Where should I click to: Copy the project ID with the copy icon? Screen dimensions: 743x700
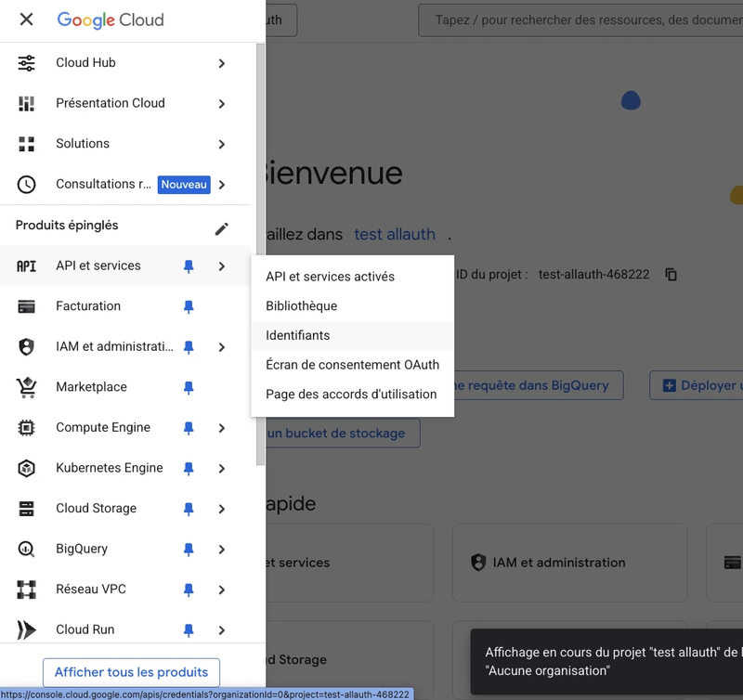click(671, 274)
